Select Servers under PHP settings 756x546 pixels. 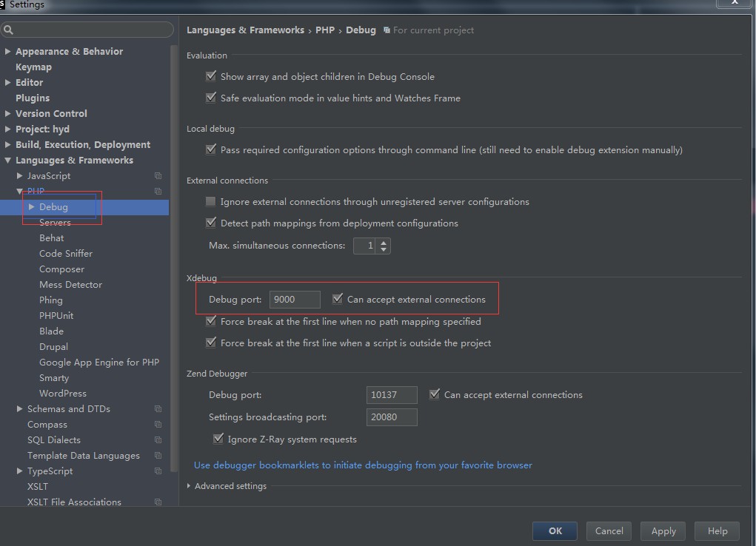pos(55,222)
